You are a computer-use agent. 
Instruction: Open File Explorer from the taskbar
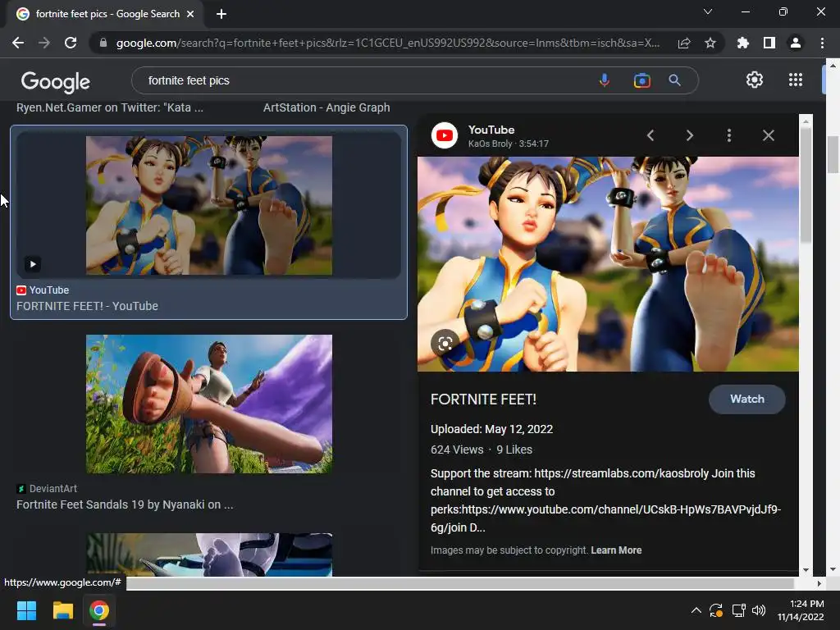[x=62, y=610]
